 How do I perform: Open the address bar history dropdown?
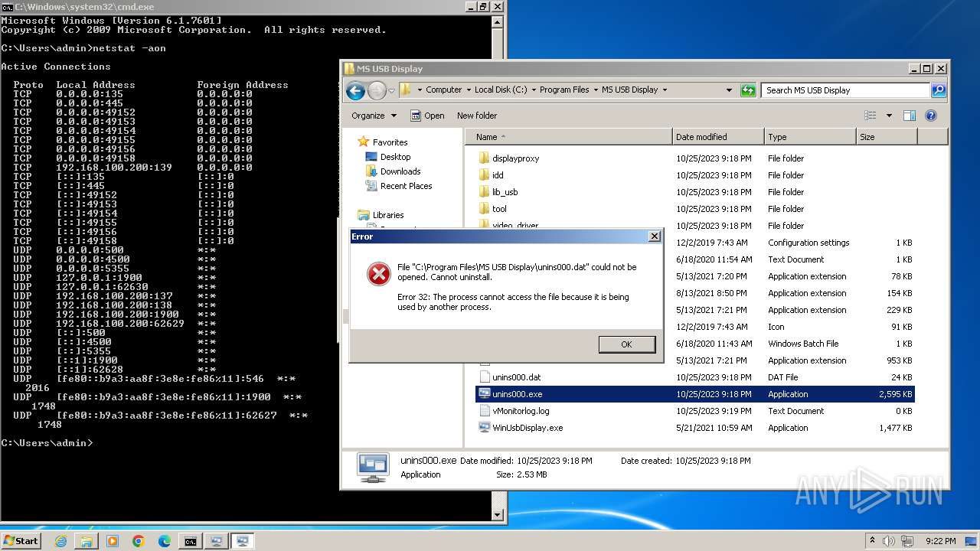729,90
